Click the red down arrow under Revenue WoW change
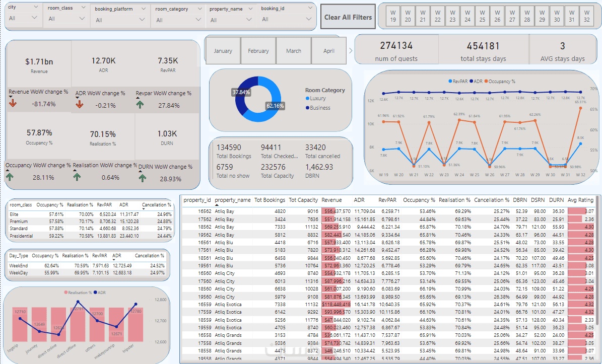This screenshot has width=602, height=364. [x=13, y=103]
